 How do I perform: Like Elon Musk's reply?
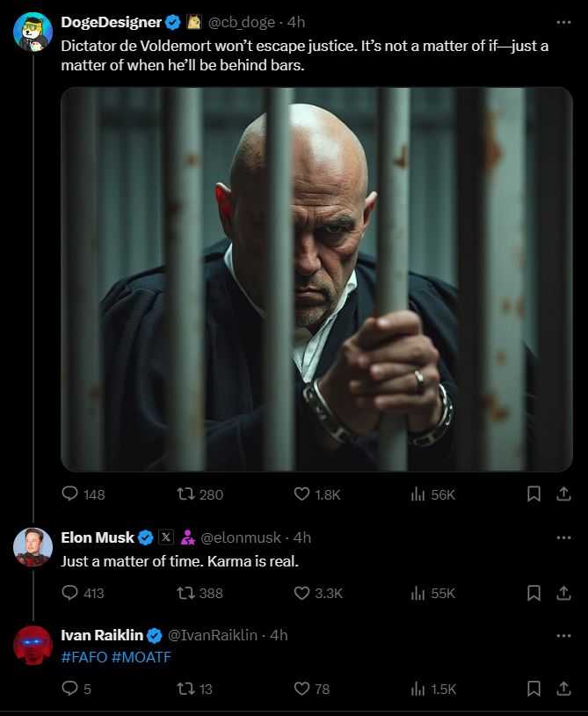tap(302, 593)
